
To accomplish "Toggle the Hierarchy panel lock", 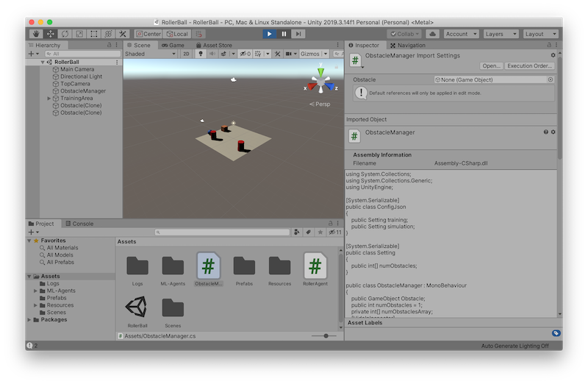I will click(109, 45).
